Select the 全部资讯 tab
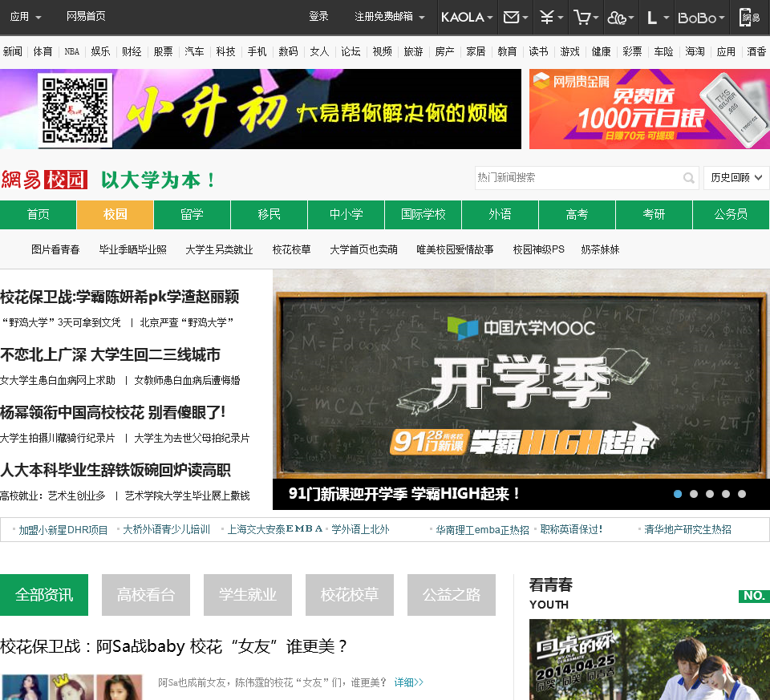 [44, 595]
